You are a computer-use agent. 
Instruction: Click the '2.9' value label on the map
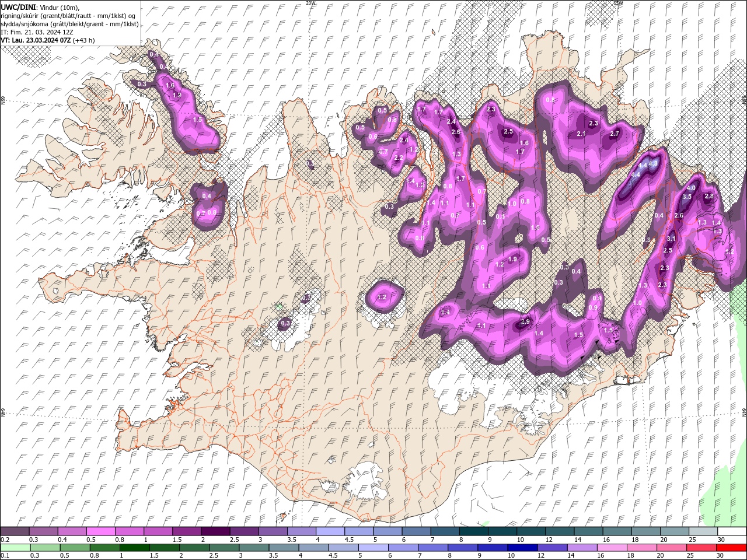(x=525, y=321)
